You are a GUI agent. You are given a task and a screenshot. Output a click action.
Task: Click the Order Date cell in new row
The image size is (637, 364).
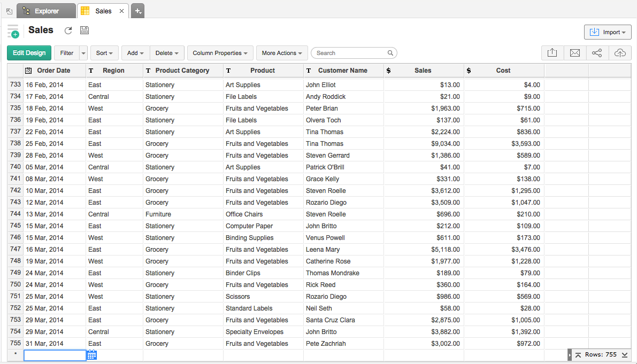tap(55, 355)
